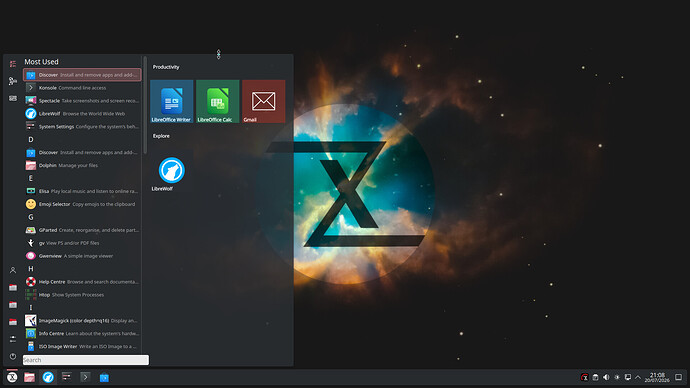Select System Settings in Most Used
The image size is (690, 388).
82,127
